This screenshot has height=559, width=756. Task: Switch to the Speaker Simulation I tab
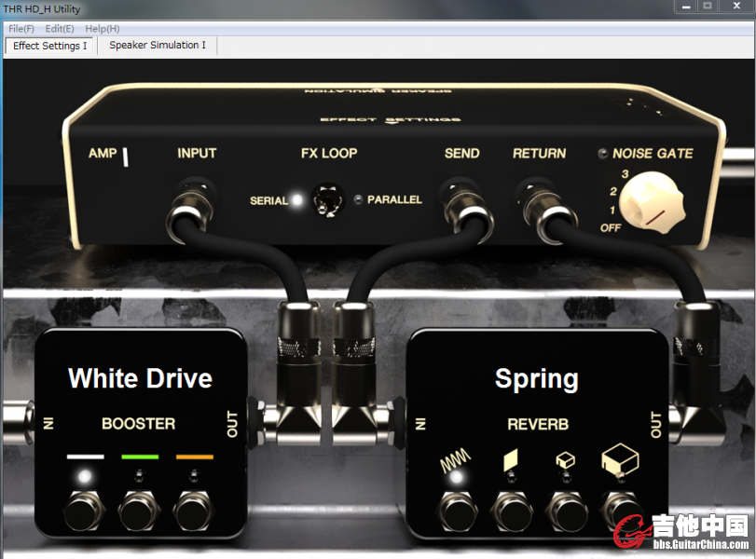tap(158, 46)
